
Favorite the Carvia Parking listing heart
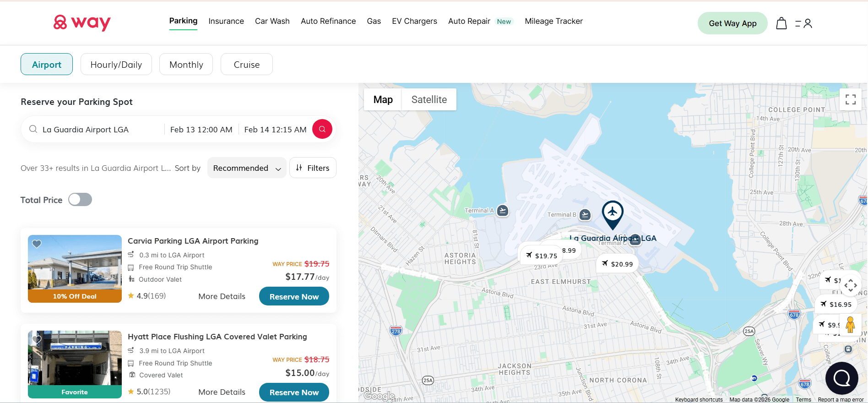pyautogui.click(x=37, y=244)
